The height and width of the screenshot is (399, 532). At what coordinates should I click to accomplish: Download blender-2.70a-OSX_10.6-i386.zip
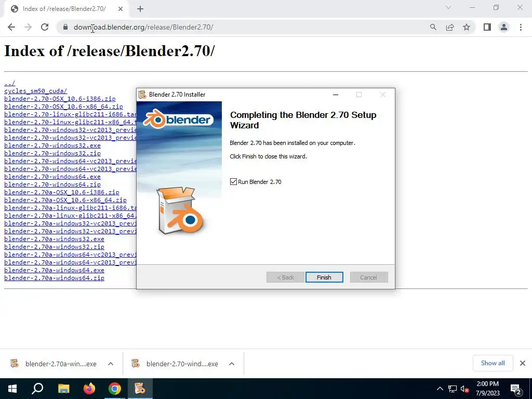click(x=62, y=192)
